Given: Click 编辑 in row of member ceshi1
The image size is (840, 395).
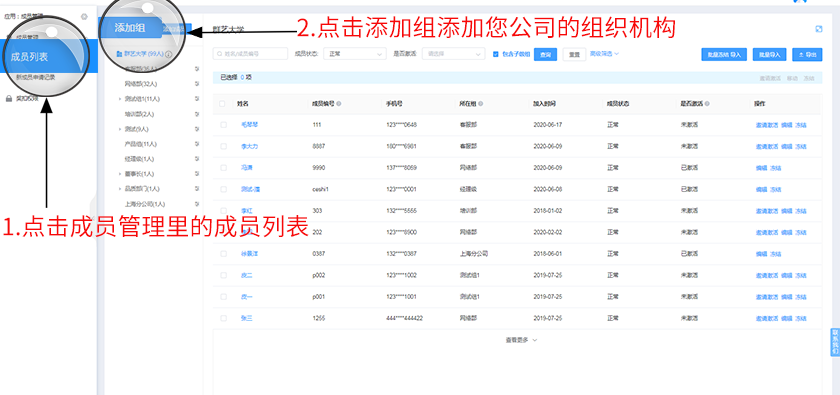Looking at the screenshot, I should [x=761, y=189].
